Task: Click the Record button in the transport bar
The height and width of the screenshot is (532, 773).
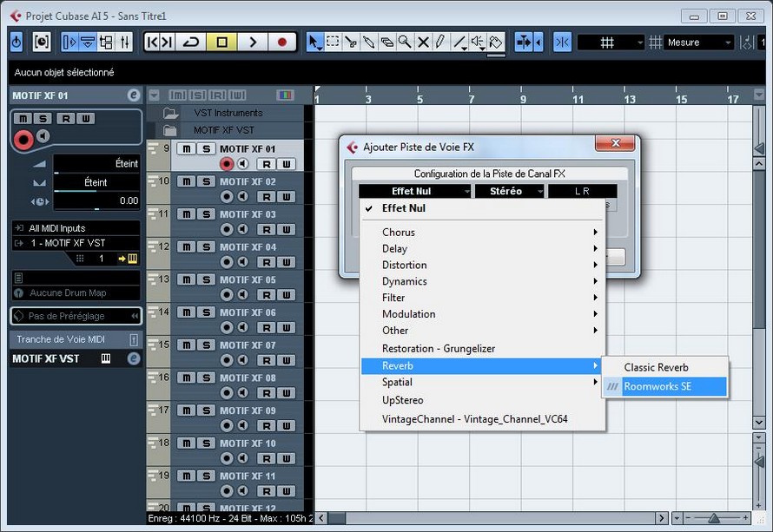Action: (x=281, y=42)
